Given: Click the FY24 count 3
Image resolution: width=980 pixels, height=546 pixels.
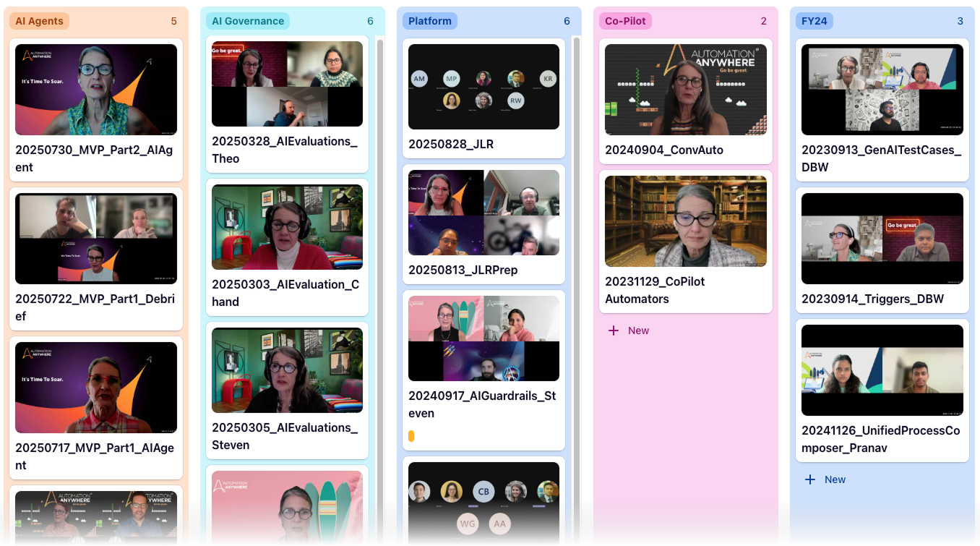Looking at the screenshot, I should (x=960, y=21).
